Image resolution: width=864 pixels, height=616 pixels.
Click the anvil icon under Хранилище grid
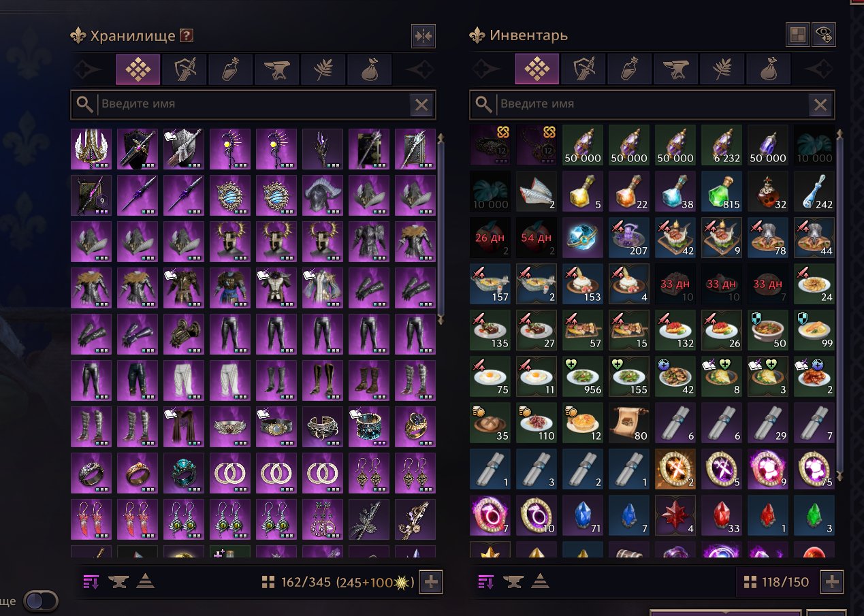click(x=119, y=581)
